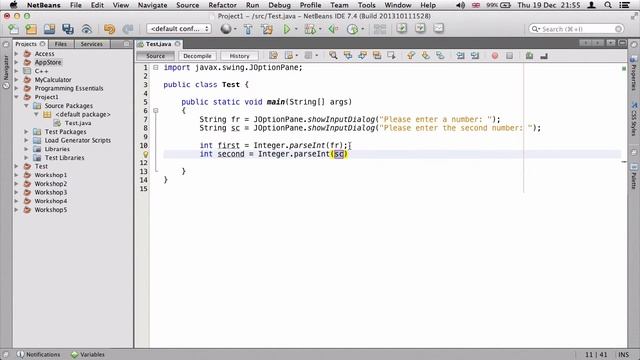Select the Test.java editor tab
Screen dimensions: 640x360
158,44
